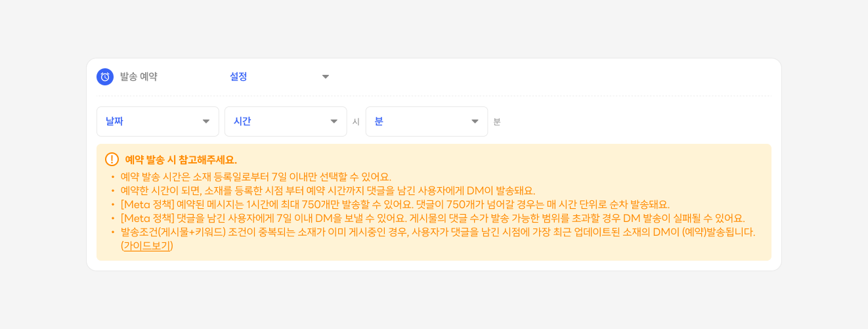
Task: Expand the 시간 hour dropdown
Action: coord(286,121)
